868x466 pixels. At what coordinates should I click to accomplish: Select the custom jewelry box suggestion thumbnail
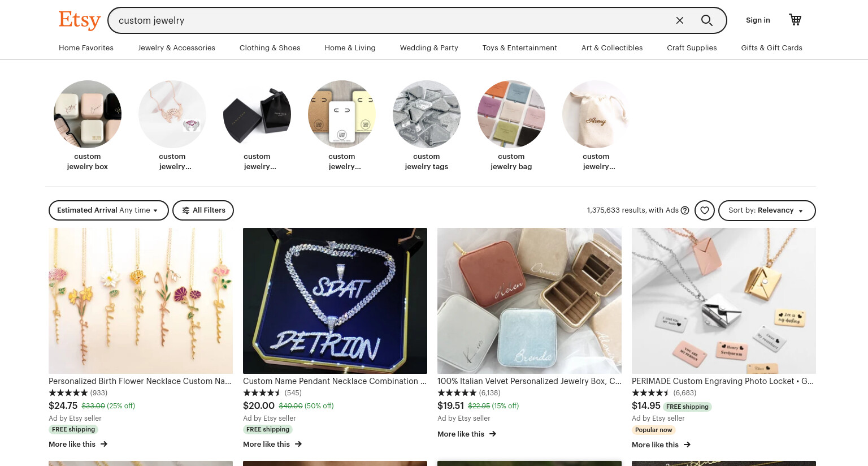pyautogui.click(x=88, y=114)
